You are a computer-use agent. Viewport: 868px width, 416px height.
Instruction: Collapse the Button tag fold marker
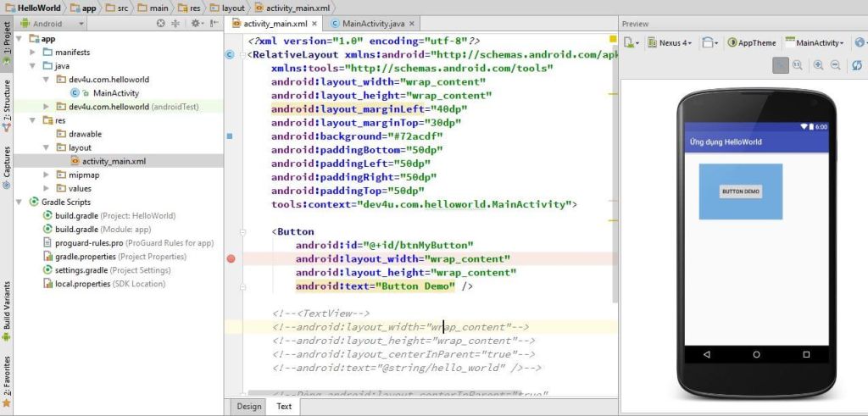[242, 231]
